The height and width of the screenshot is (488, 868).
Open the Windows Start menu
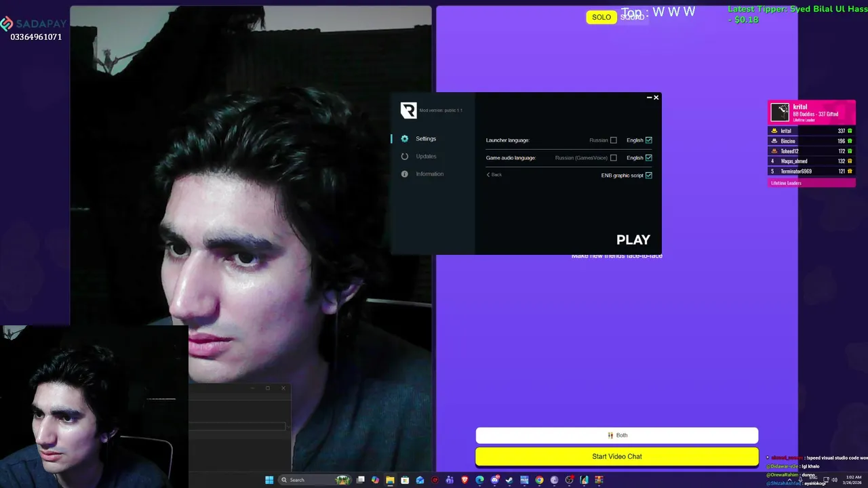coord(269,480)
